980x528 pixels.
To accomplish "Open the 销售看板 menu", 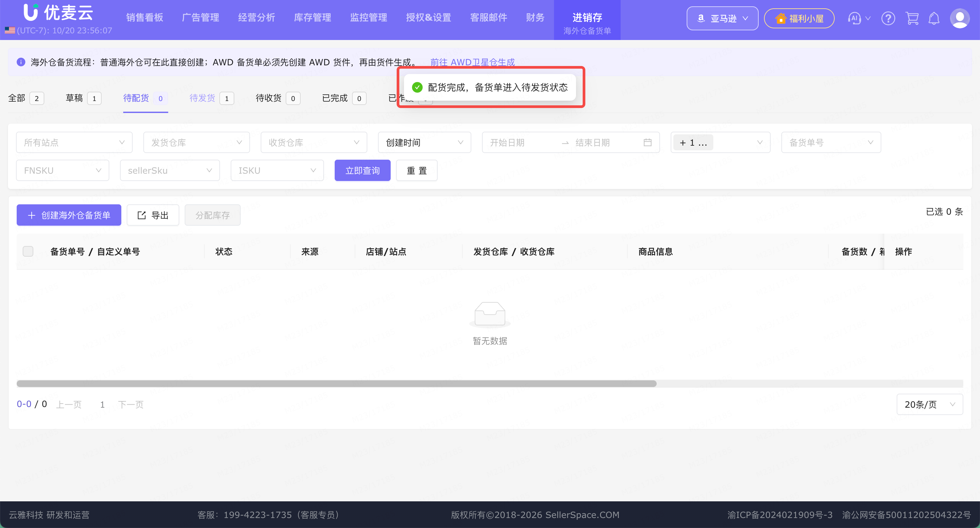I will click(145, 17).
